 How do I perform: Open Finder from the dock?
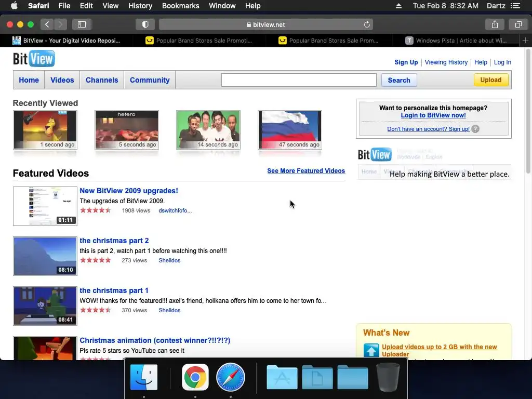[144, 377]
